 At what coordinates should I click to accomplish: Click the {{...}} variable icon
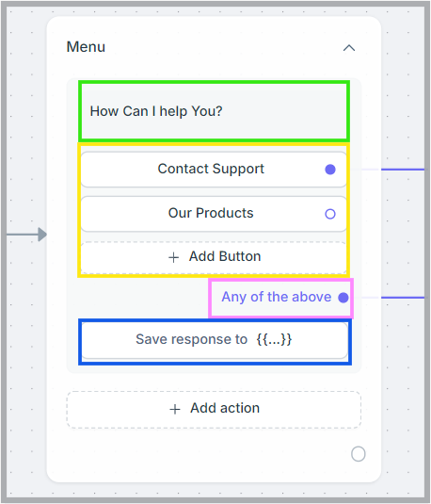click(x=274, y=339)
